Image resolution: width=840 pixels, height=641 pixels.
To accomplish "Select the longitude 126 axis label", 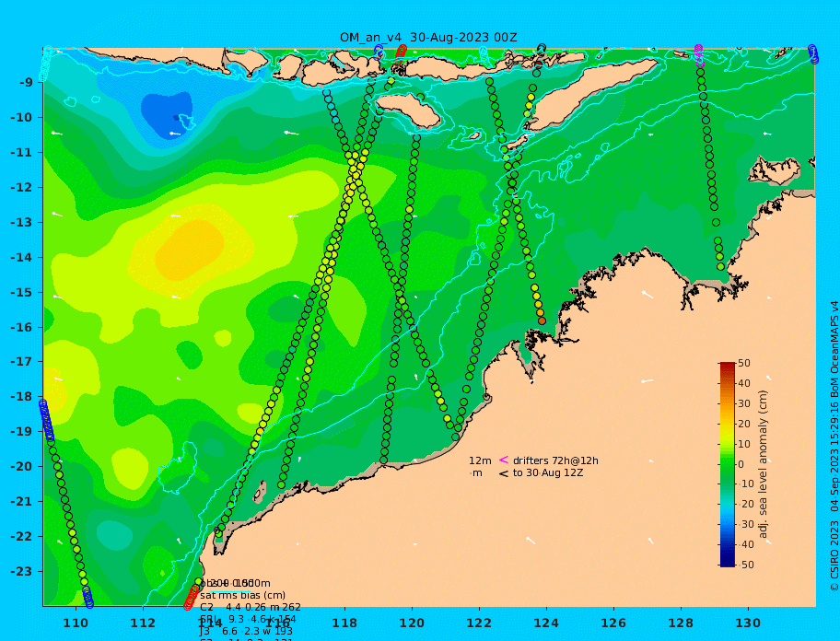I will tap(613, 623).
